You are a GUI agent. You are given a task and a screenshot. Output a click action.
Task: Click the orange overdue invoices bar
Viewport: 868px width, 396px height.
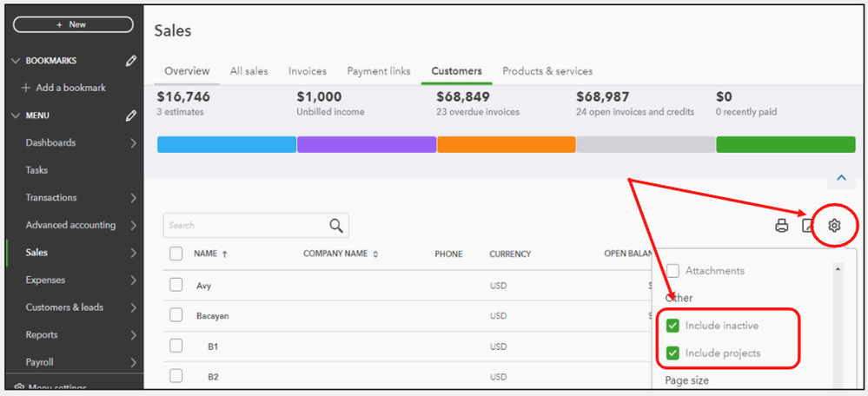[x=507, y=144]
